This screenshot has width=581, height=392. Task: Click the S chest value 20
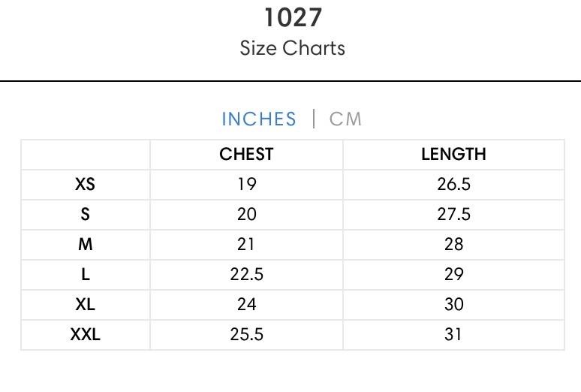tap(247, 214)
